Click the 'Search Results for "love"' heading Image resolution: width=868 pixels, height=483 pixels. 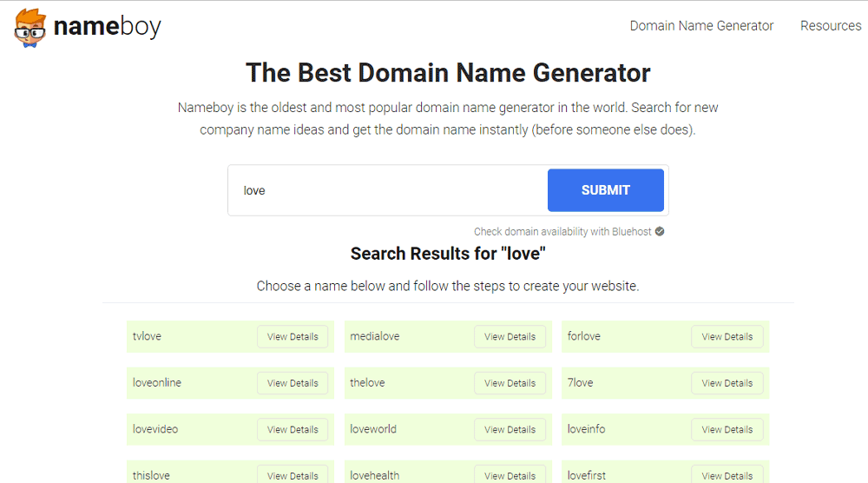coord(448,254)
